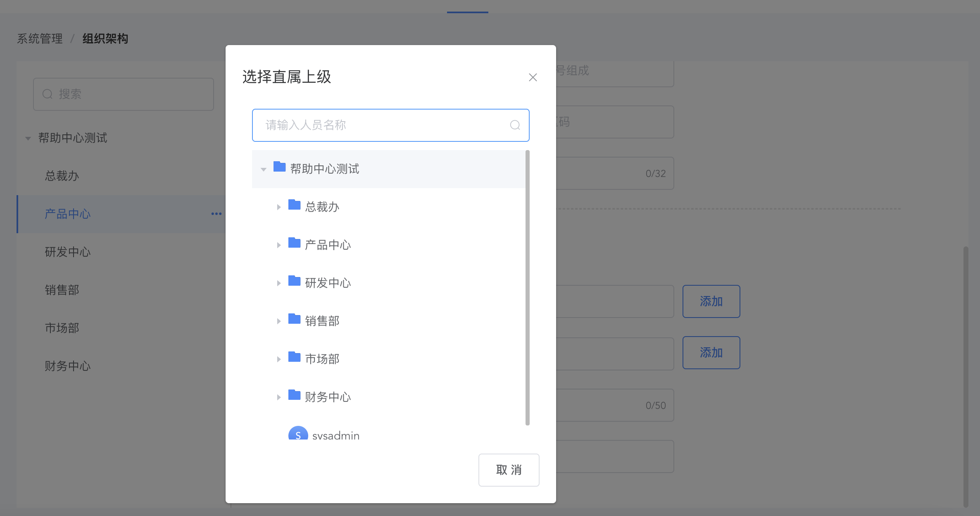Select 研发中心 label in dialog tree
The width and height of the screenshot is (980, 516).
pos(328,283)
